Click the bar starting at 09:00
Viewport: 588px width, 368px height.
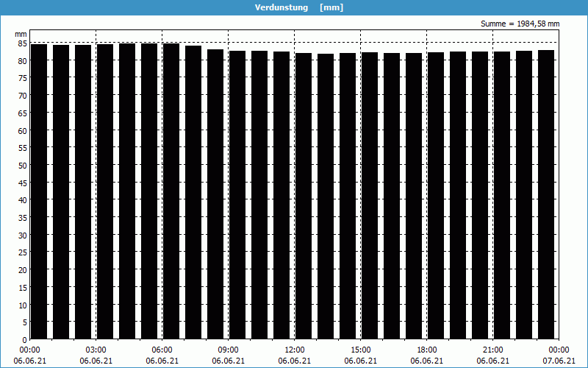click(x=237, y=195)
